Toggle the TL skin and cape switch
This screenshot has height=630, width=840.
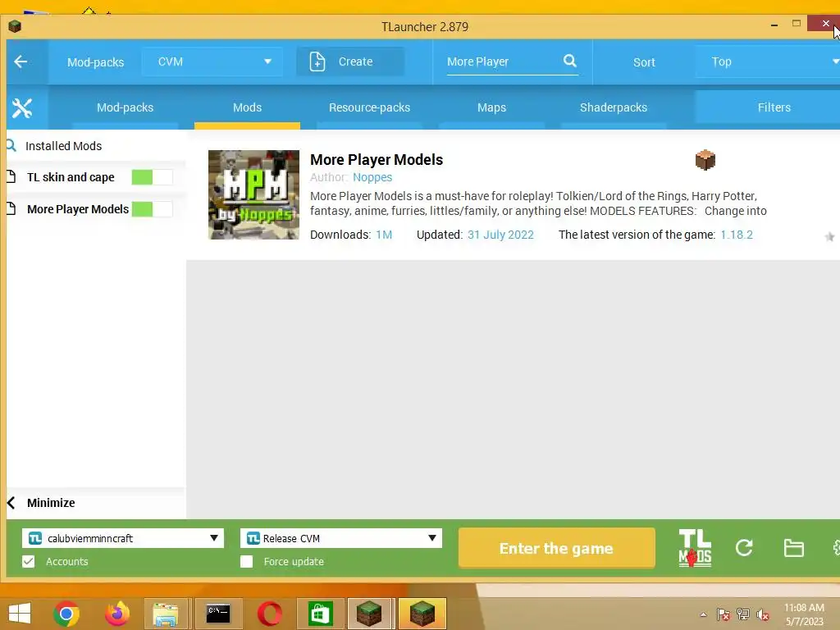[152, 177]
